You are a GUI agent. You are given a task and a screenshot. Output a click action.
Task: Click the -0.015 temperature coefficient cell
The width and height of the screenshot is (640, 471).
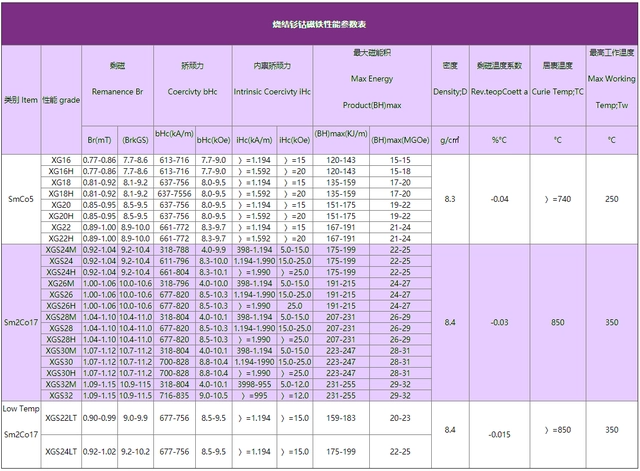click(499, 434)
